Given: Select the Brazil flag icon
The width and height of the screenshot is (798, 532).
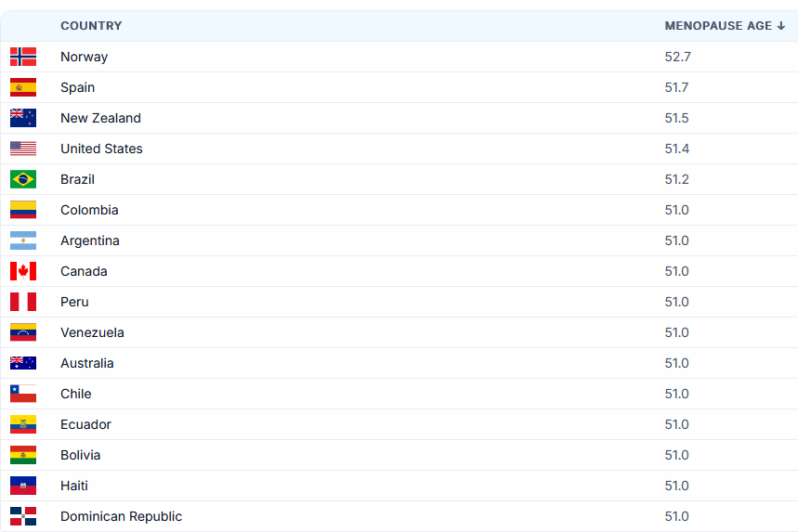Looking at the screenshot, I should point(23,179).
